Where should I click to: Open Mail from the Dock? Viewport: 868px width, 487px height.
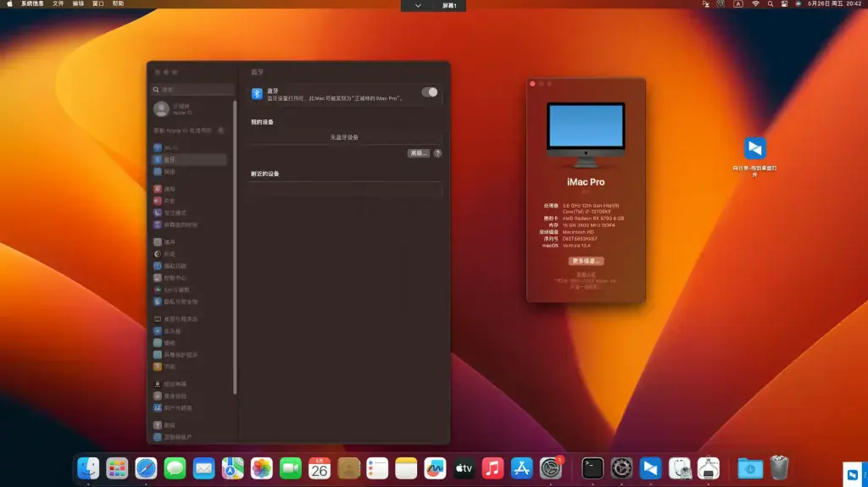(x=203, y=468)
